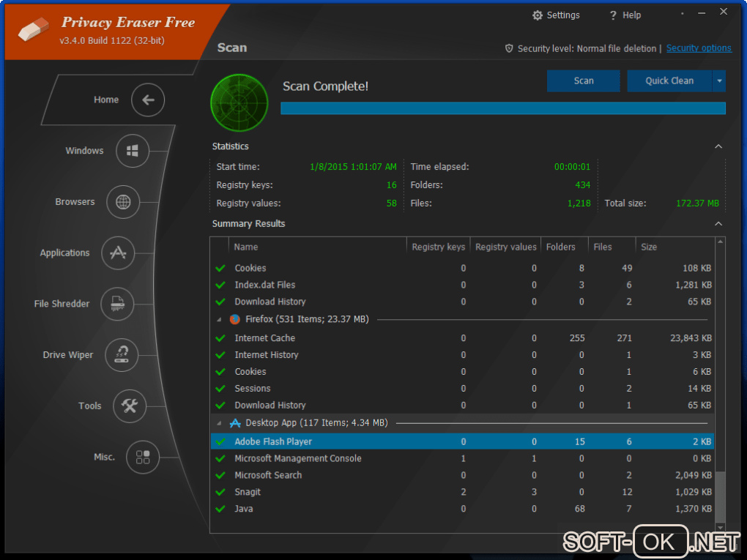This screenshot has height=560, width=747.
Task: Click the results scrollbar down arrow
Action: coord(721,528)
